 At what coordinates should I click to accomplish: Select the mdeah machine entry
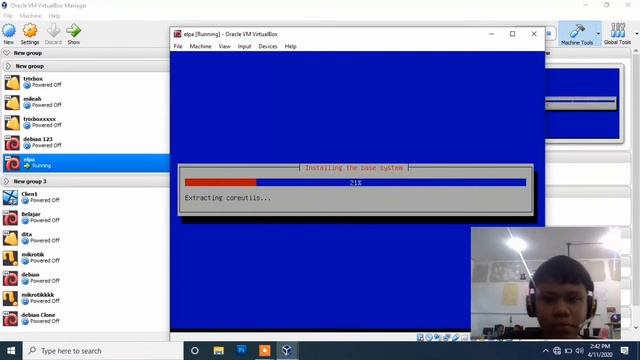(x=85, y=102)
